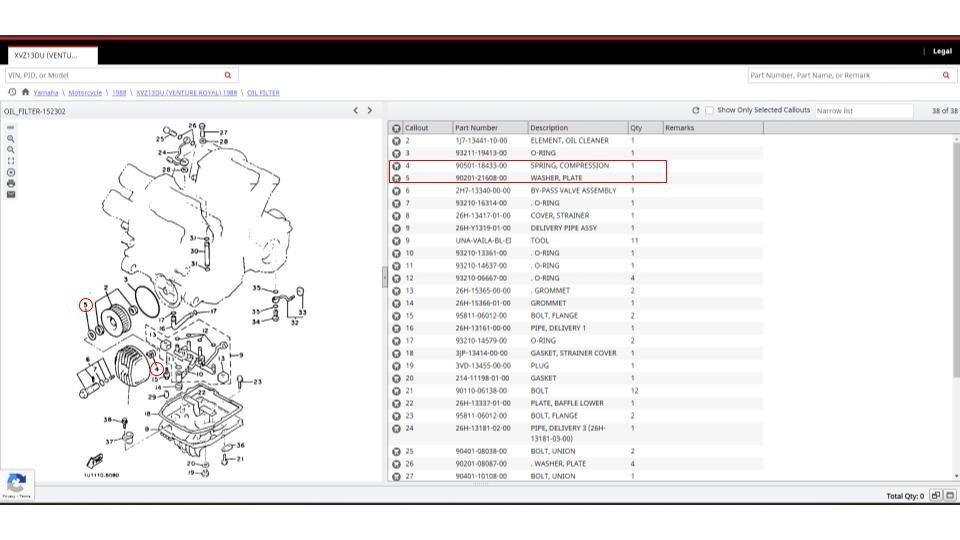Follow the Motorcycle breadcrumb link

click(x=85, y=92)
